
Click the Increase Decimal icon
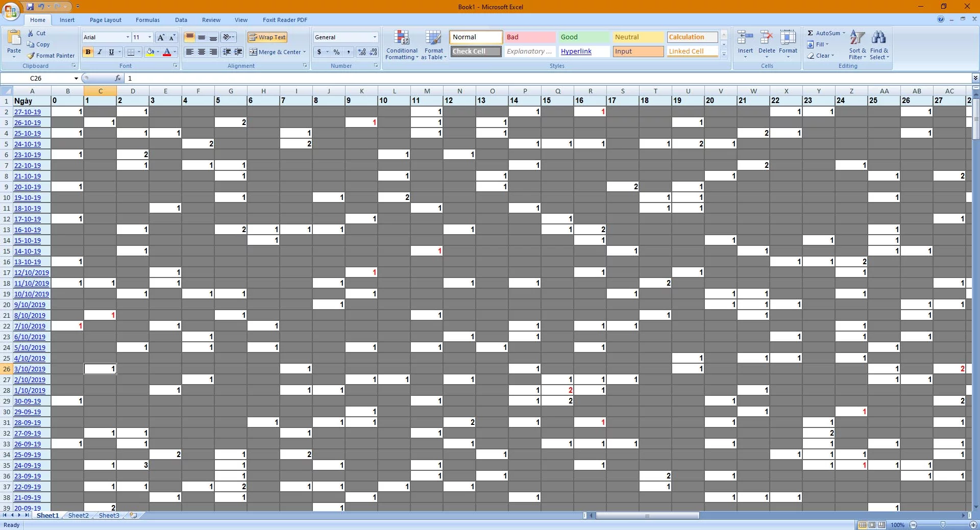pyautogui.click(x=361, y=52)
